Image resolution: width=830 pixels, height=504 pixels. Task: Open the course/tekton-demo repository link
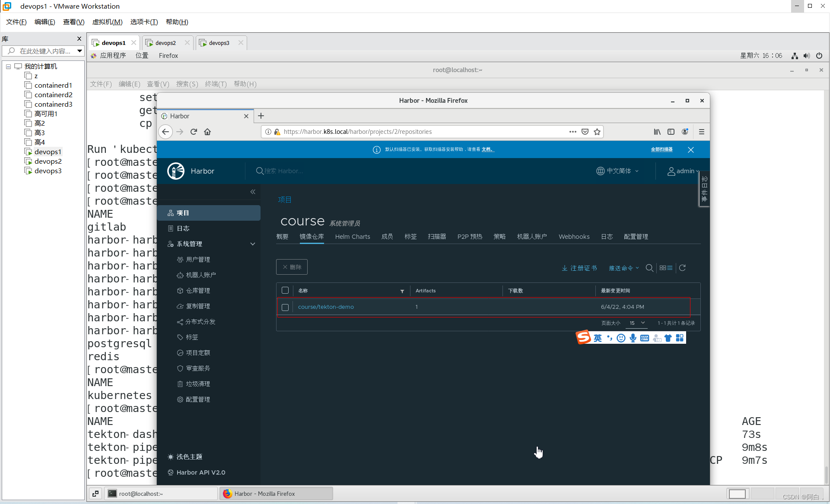(326, 307)
